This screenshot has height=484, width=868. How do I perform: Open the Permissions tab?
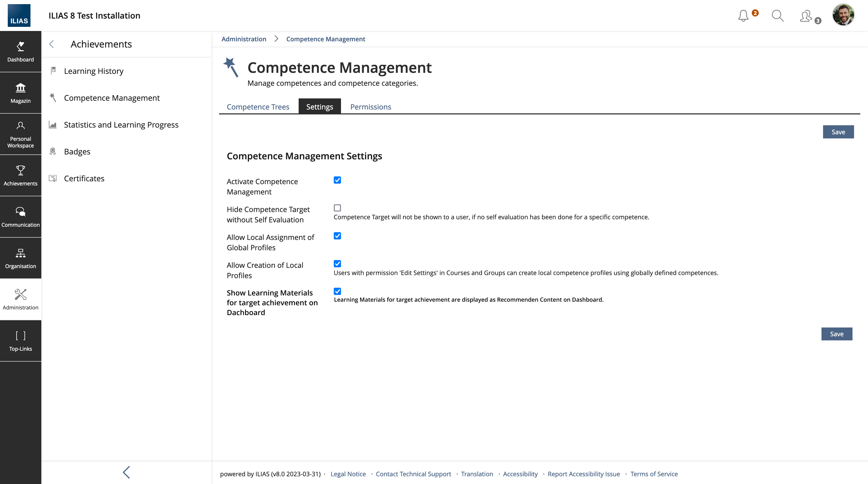pyautogui.click(x=371, y=107)
